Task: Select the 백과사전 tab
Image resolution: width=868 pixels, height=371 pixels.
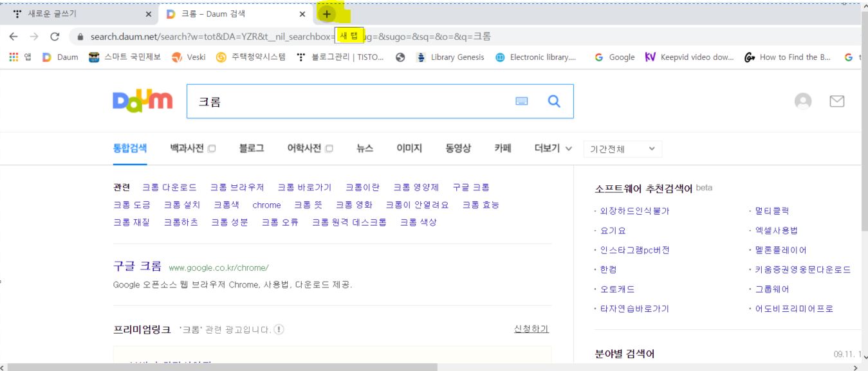Action: coord(187,148)
